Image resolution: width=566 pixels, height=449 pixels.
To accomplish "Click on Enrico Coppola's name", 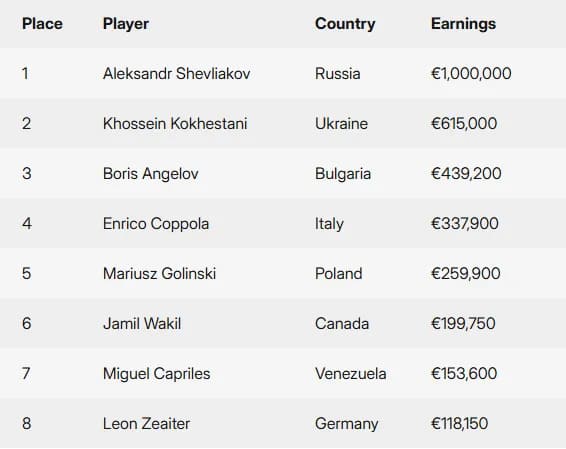I will [x=156, y=223].
